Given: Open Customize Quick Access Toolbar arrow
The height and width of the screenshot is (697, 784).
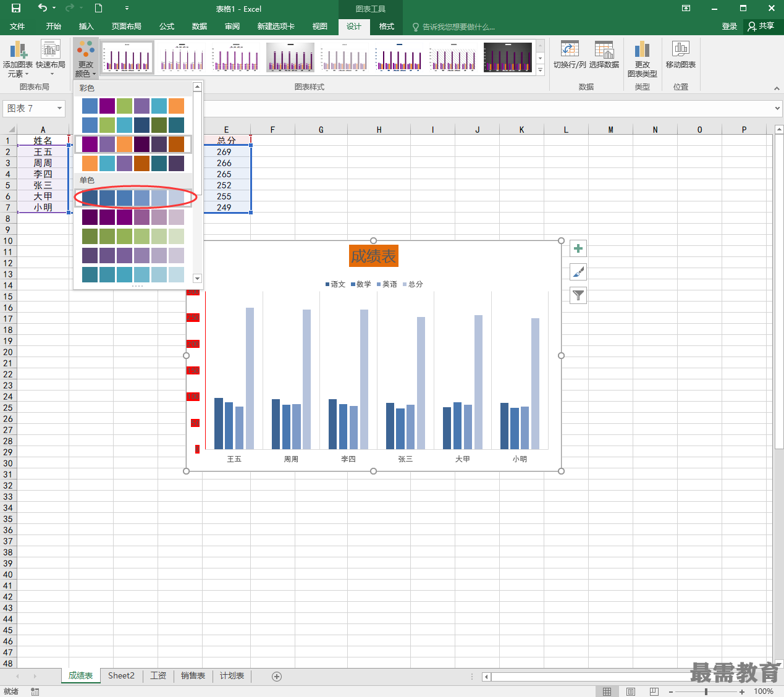Looking at the screenshot, I should (x=127, y=9).
